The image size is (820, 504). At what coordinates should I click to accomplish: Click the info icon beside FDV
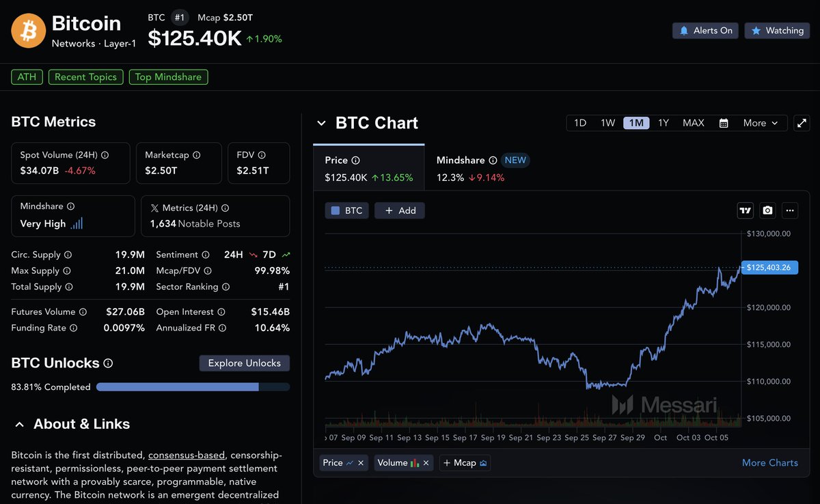[262, 155]
